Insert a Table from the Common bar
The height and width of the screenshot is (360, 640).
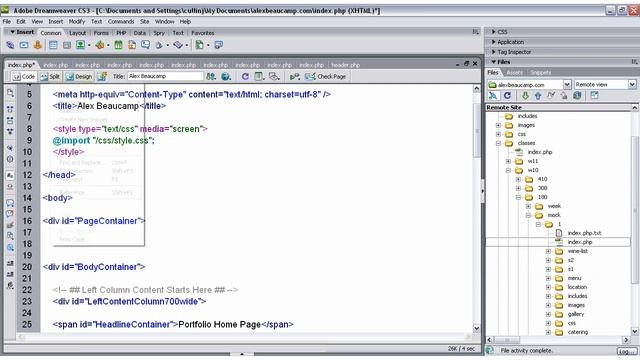pos(53,45)
